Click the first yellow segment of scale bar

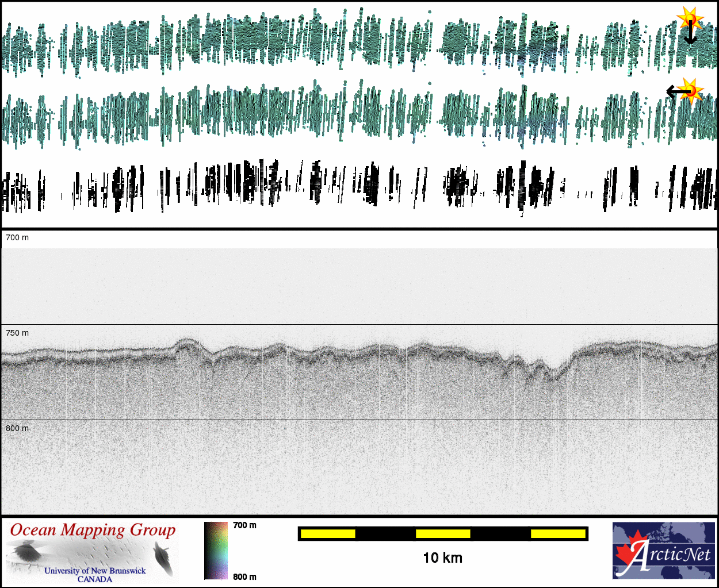(327, 534)
